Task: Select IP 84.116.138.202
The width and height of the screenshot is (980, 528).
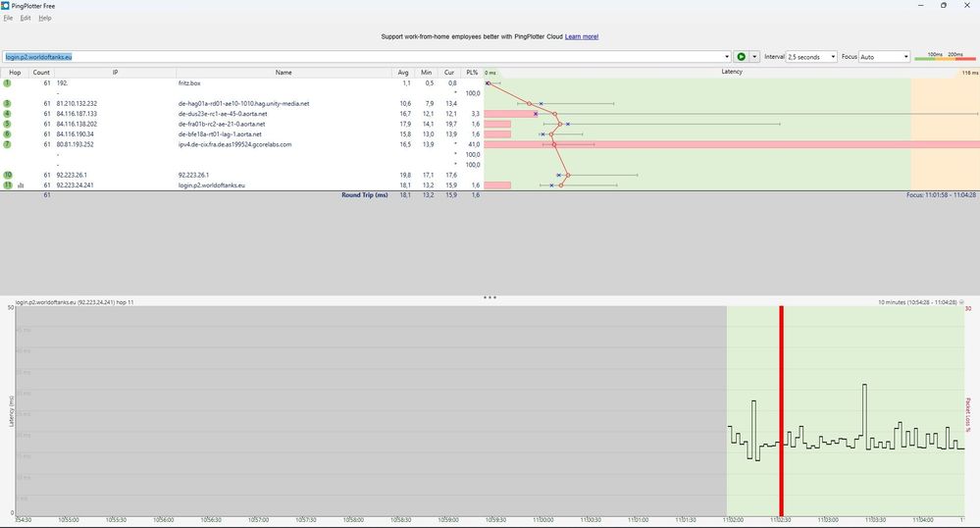Action: pos(77,124)
